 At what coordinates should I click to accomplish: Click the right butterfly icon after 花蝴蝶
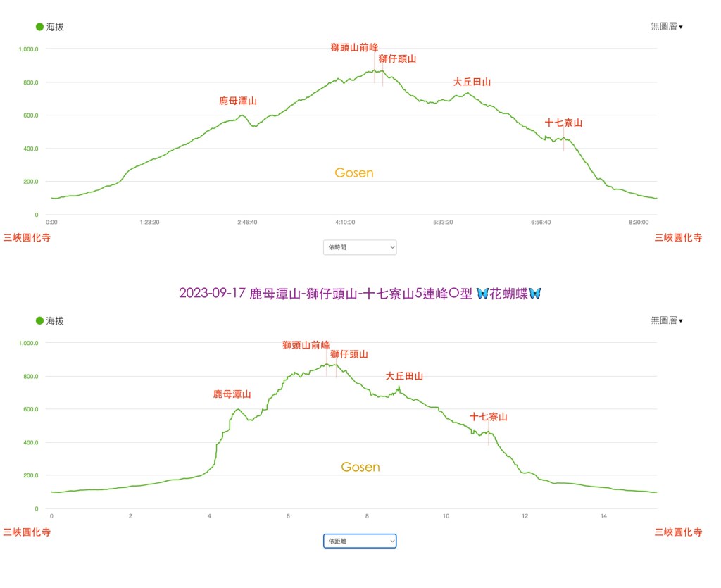[534, 293]
